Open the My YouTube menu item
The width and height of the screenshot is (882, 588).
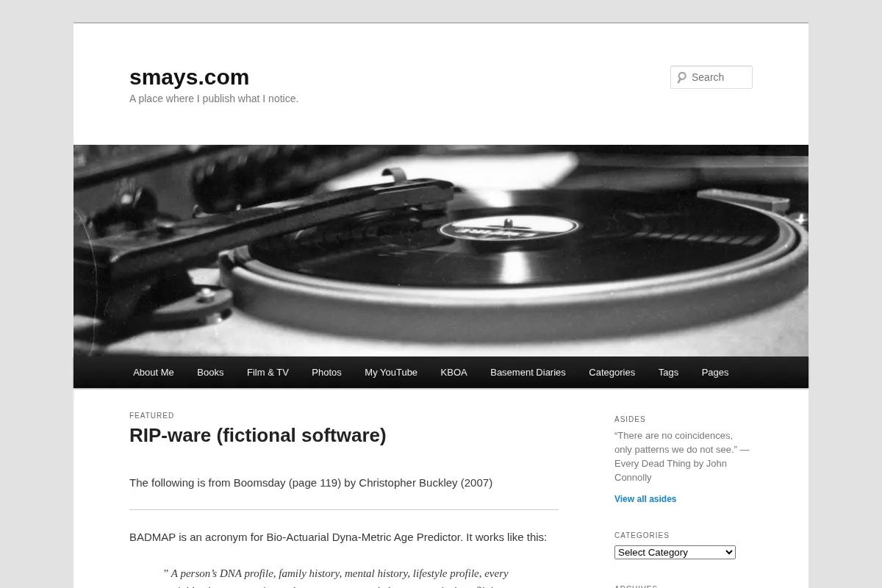point(391,373)
